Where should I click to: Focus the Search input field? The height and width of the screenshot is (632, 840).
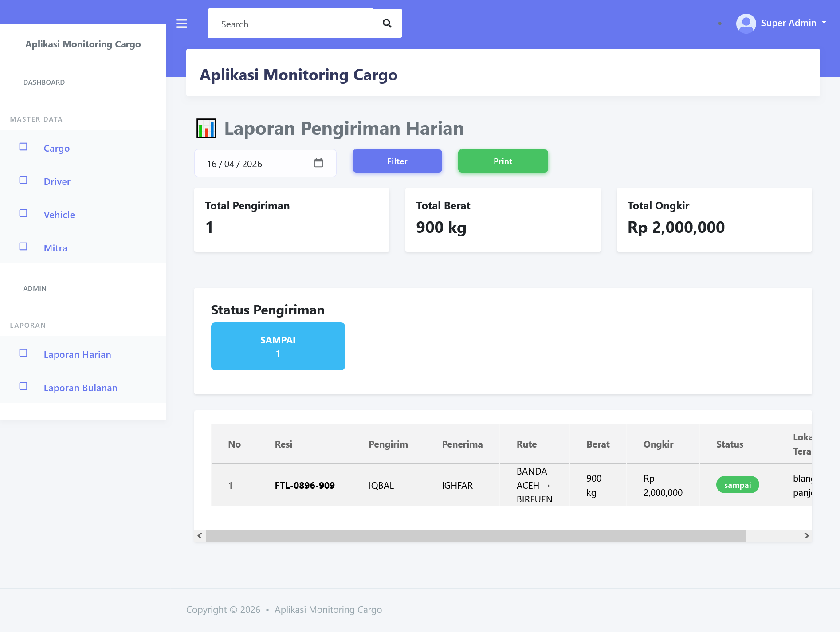[290, 24]
